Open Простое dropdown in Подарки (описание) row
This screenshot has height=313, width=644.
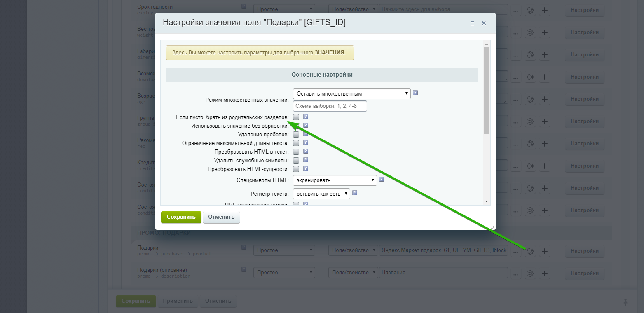click(284, 273)
